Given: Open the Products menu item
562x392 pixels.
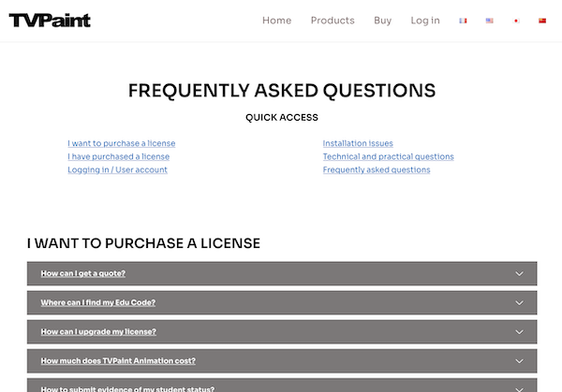Looking at the screenshot, I should [x=333, y=21].
